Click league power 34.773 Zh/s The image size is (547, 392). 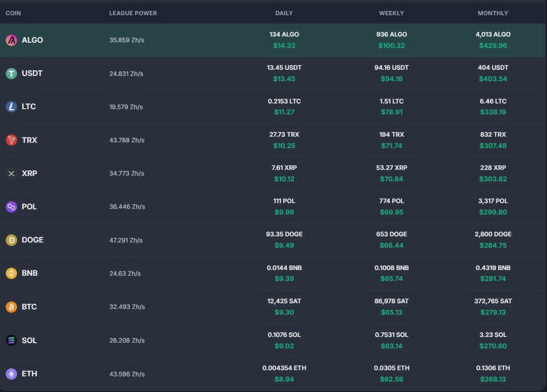point(127,173)
